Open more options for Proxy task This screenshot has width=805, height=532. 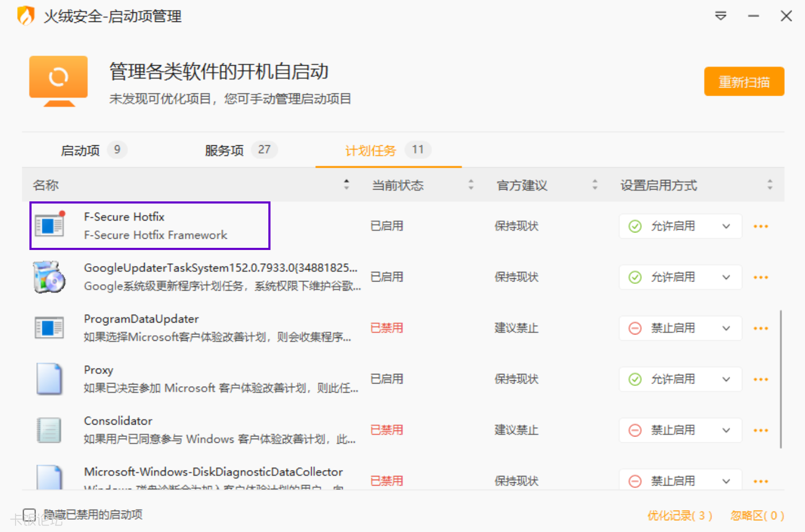point(761,379)
